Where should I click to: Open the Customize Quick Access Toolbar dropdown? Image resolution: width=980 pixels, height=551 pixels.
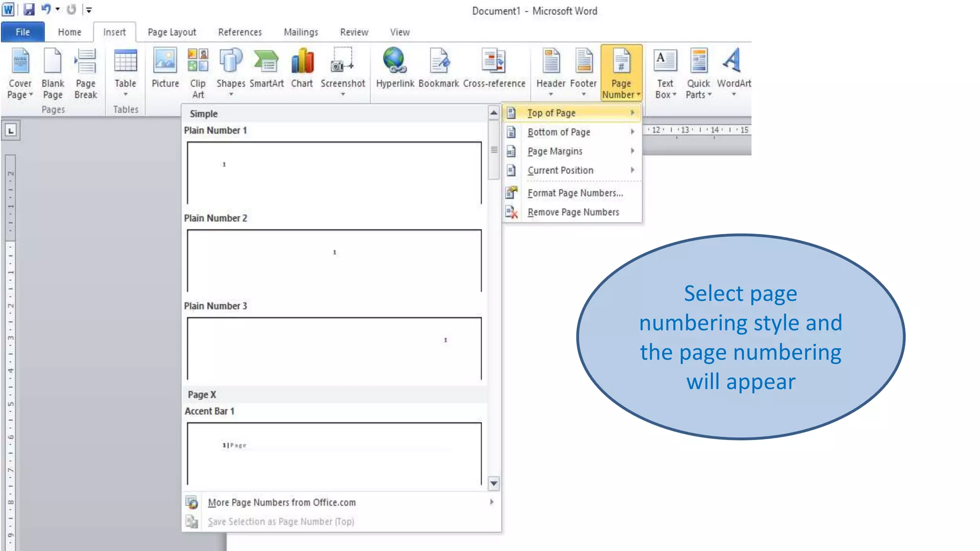89,10
